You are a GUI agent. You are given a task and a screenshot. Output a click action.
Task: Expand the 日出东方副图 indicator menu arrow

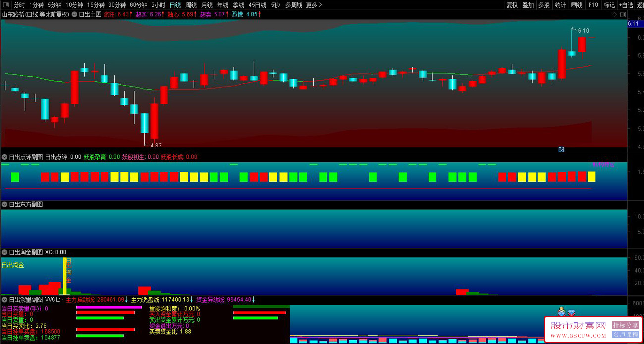pos(5,204)
